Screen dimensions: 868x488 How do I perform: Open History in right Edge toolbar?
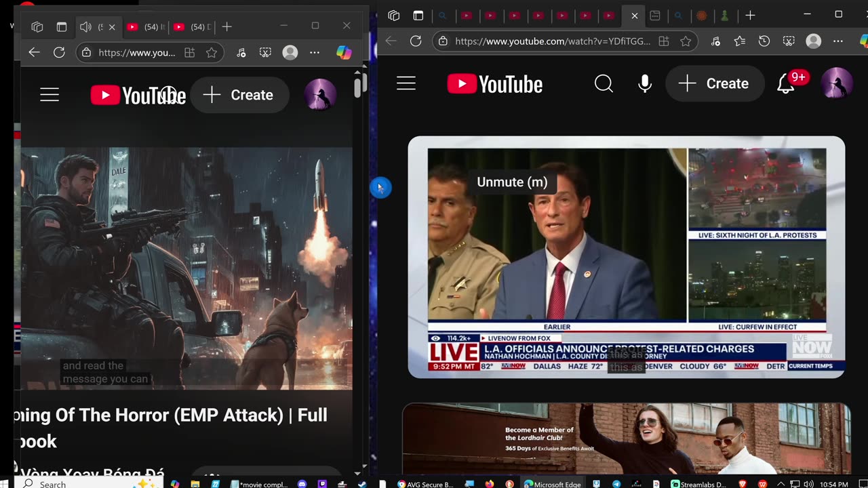tap(764, 41)
